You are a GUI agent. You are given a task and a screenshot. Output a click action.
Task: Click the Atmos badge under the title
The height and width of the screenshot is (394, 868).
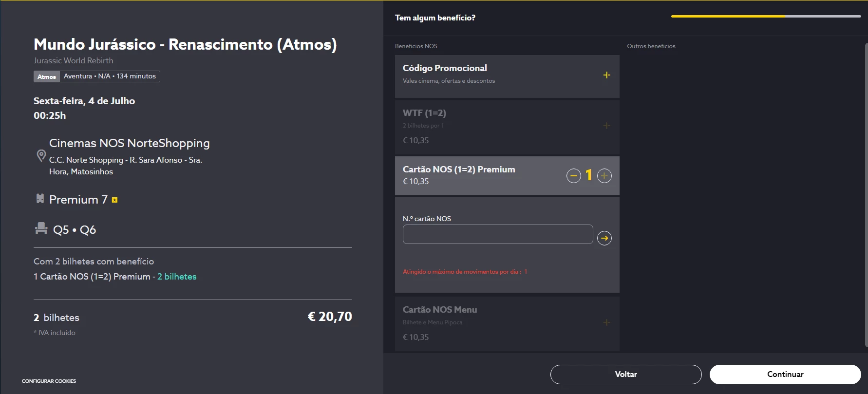47,76
